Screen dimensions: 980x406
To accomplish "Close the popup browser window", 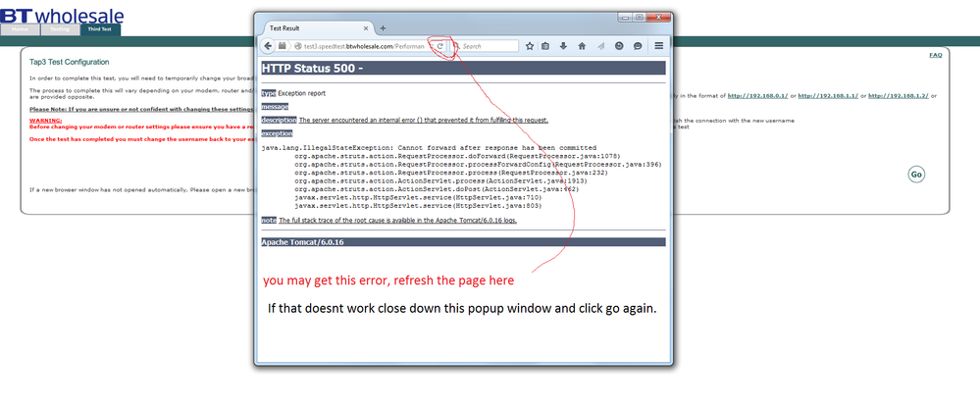I will pyautogui.click(x=659, y=18).
